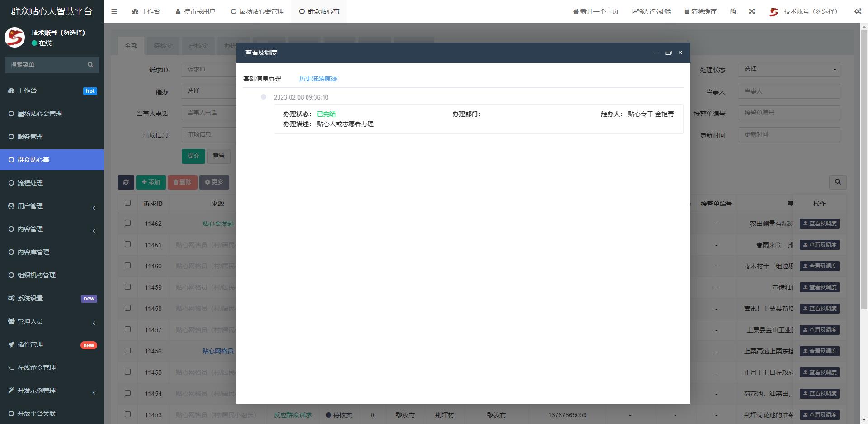Open 在线命令管理 in the sidebar
Image resolution: width=868 pixels, height=424 pixels.
[52, 367]
